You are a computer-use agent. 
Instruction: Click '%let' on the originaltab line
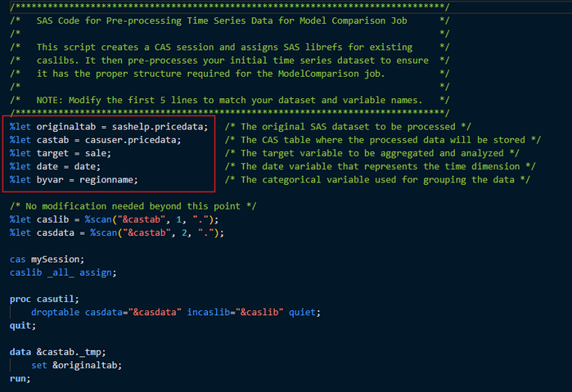pyautogui.click(x=20, y=127)
